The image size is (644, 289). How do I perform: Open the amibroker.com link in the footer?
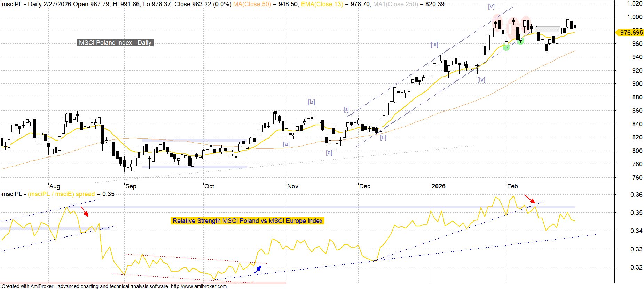coord(199,286)
